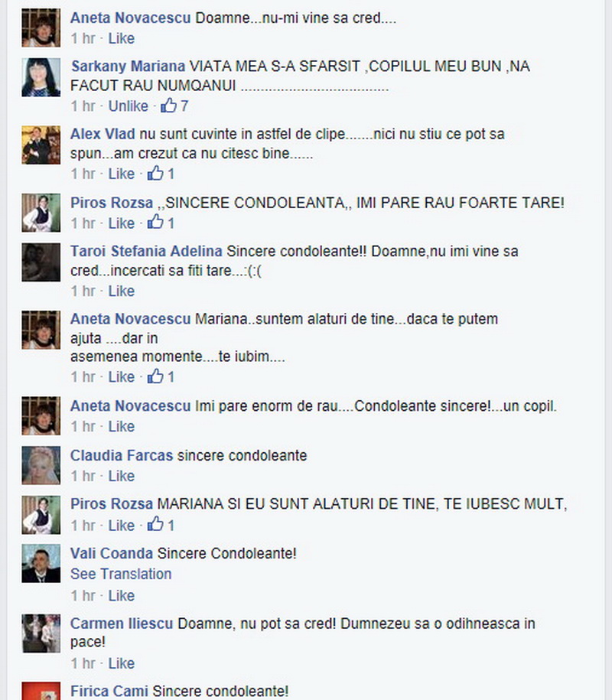Open Firica Cami's profile name

click(x=109, y=691)
